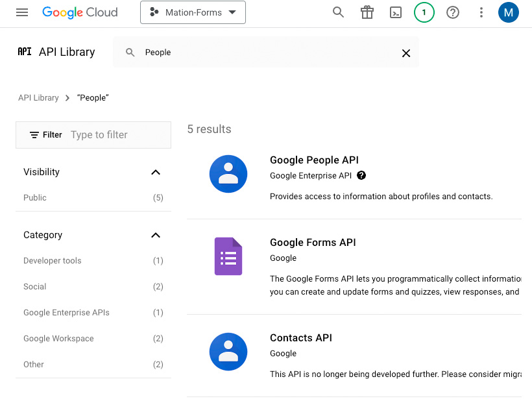Open the M account avatar

[508, 12]
